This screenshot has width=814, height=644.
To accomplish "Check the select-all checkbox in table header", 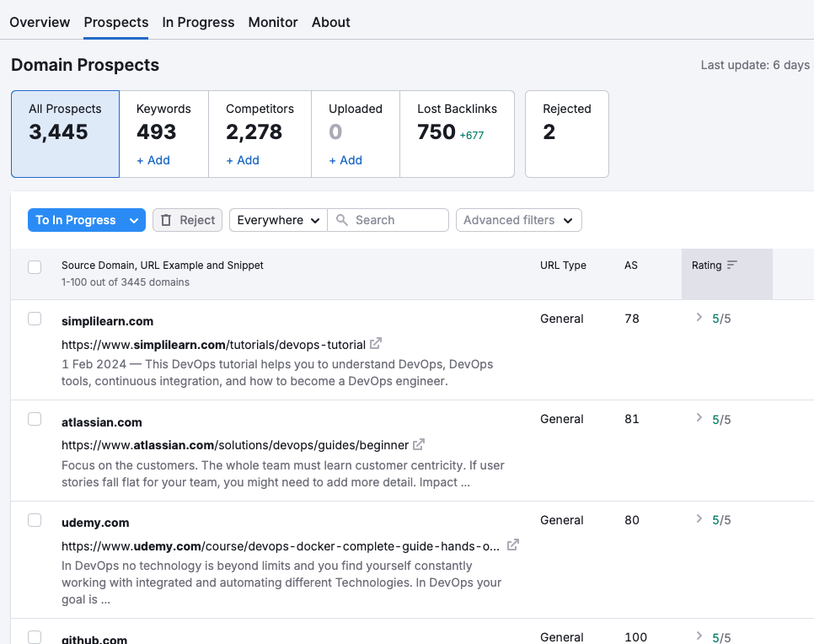I will pos(35,266).
